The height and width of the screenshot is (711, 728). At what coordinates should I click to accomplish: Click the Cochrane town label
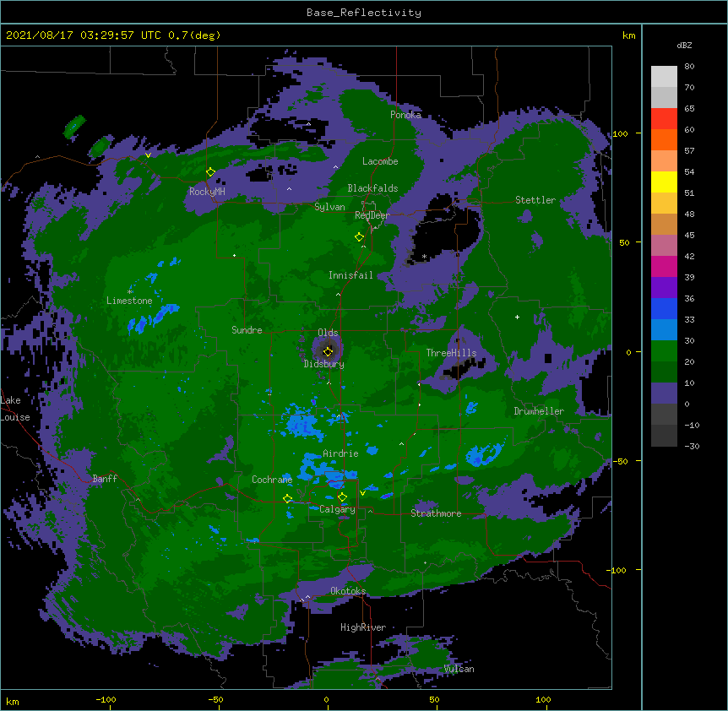point(272,480)
